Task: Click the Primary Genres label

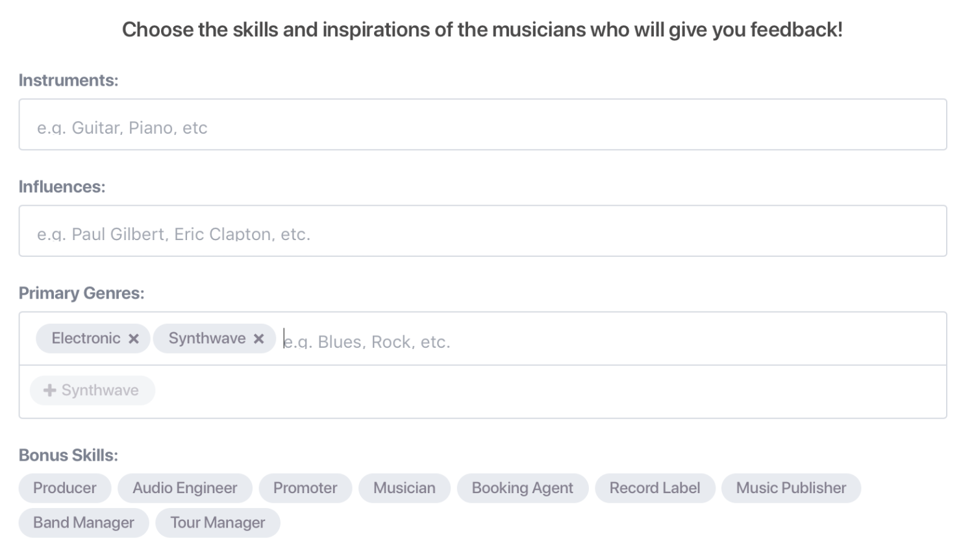Action: [x=81, y=293]
